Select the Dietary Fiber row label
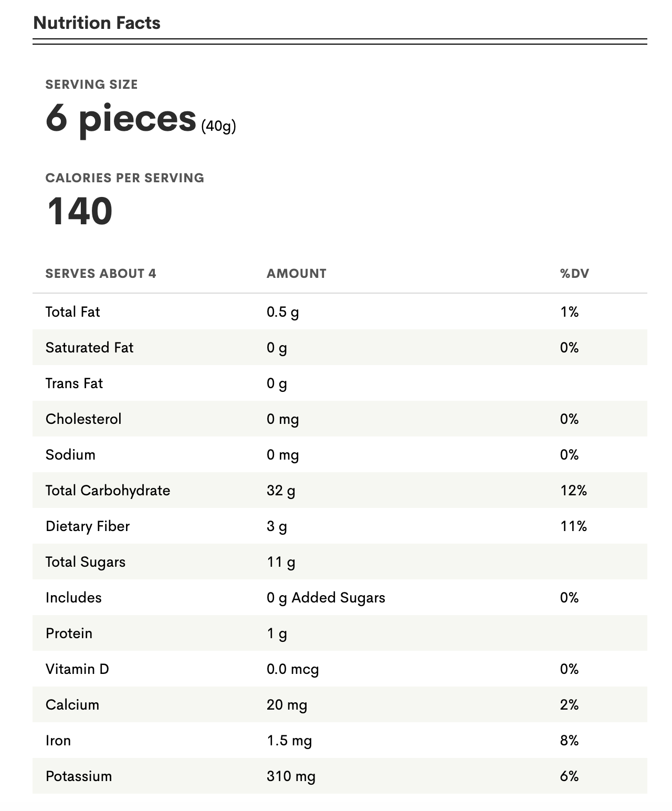 88,526
